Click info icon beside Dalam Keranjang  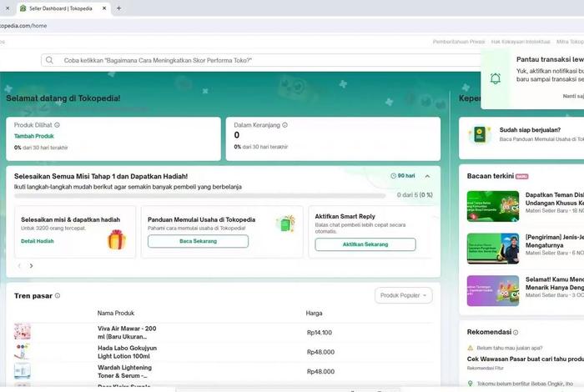[x=284, y=125]
